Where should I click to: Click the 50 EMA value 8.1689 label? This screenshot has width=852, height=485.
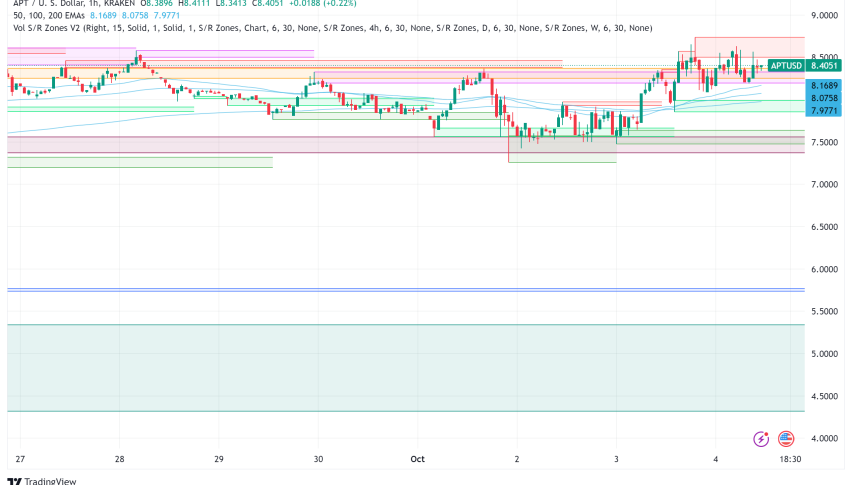[x=824, y=85]
